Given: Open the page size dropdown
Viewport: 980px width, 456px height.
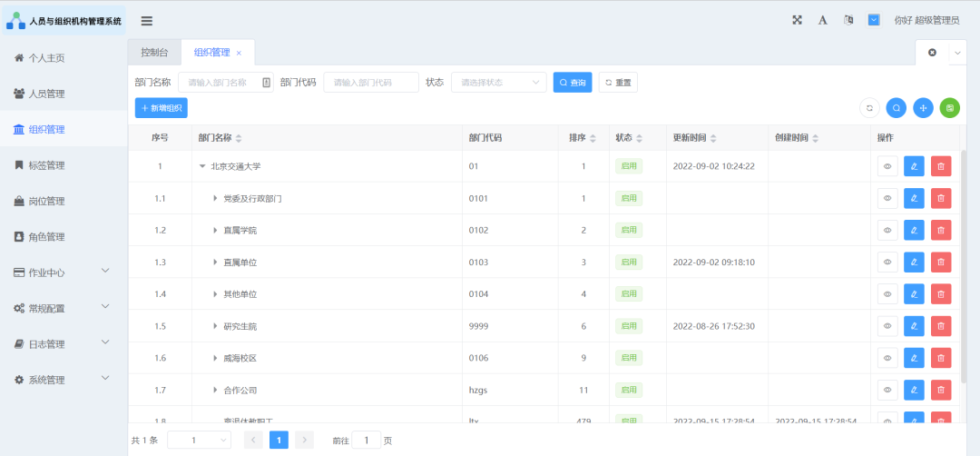Looking at the screenshot, I should coord(199,440).
